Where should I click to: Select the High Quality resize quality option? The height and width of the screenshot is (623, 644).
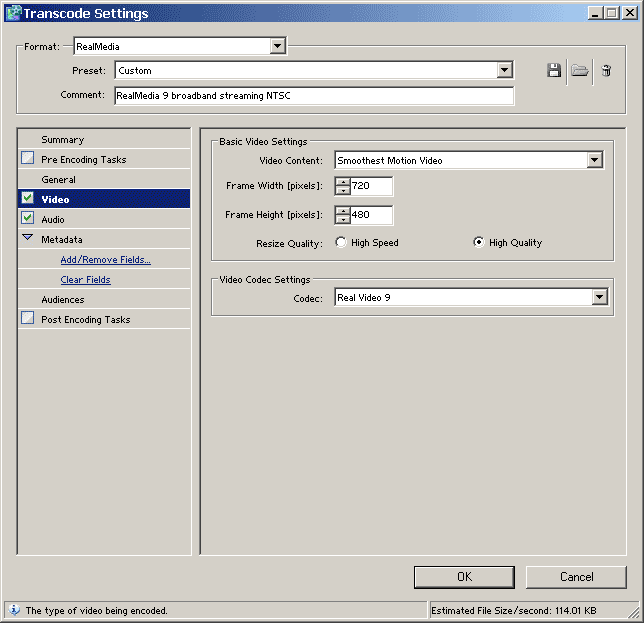(478, 242)
